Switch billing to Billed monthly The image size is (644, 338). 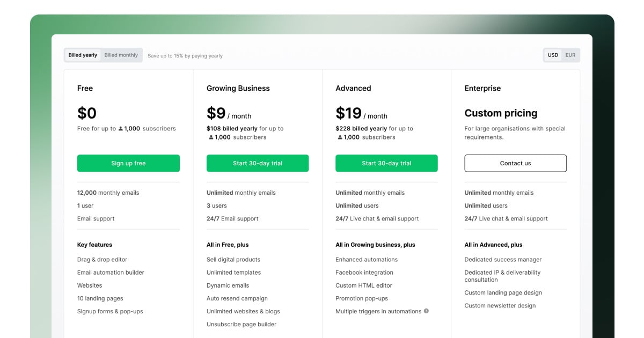(x=121, y=55)
